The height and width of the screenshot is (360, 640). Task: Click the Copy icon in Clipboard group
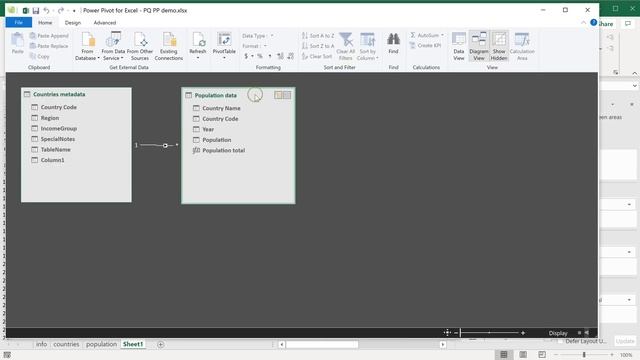(33, 56)
